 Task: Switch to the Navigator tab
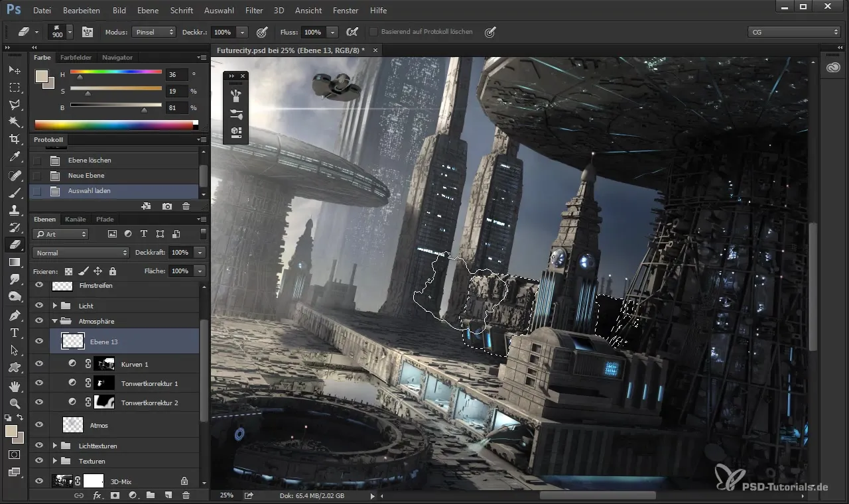[117, 57]
